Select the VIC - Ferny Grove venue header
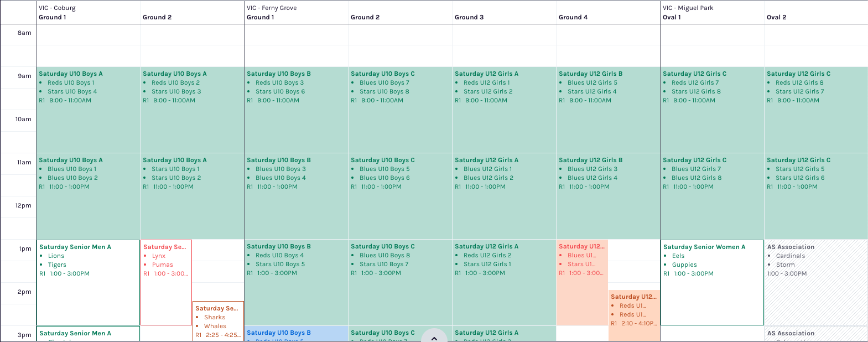Image resolution: width=868 pixels, height=342 pixels. pyautogui.click(x=272, y=8)
